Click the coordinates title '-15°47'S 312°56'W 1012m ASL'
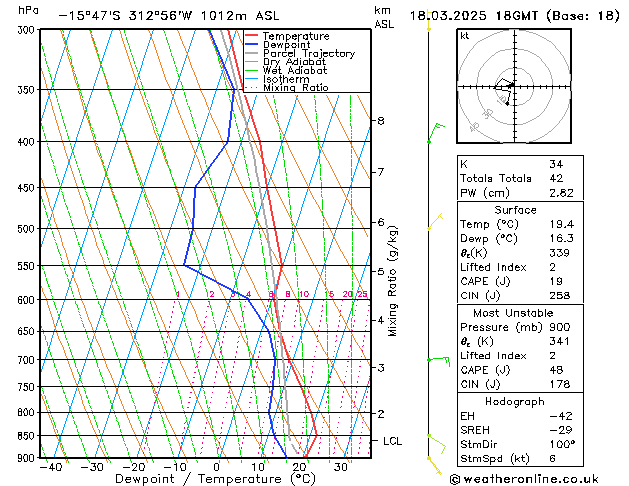This screenshot has height=486, width=629. click(x=168, y=16)
